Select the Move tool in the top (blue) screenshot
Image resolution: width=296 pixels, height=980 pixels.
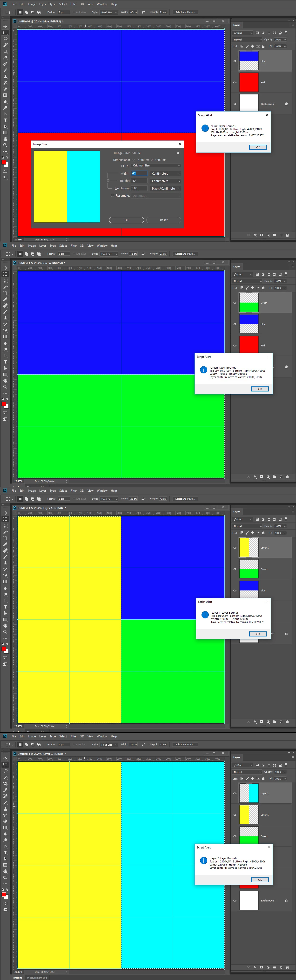5,26
